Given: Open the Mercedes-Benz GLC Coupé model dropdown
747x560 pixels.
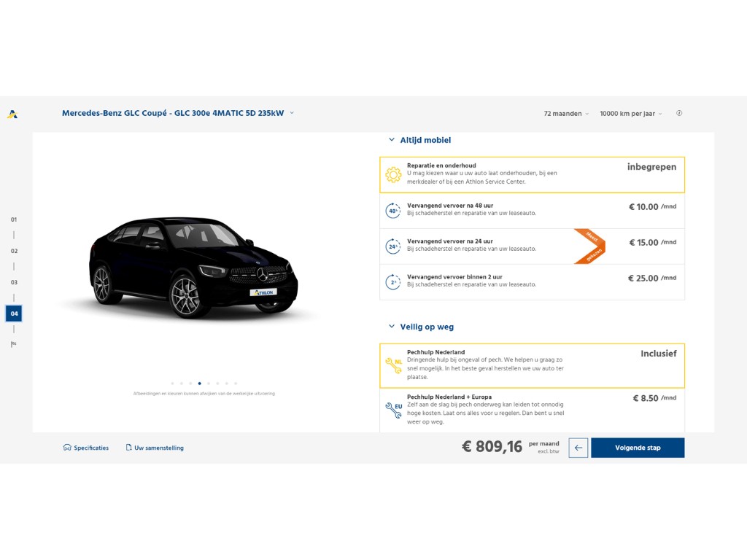Looking at the screenshot, I should point(178,113).
